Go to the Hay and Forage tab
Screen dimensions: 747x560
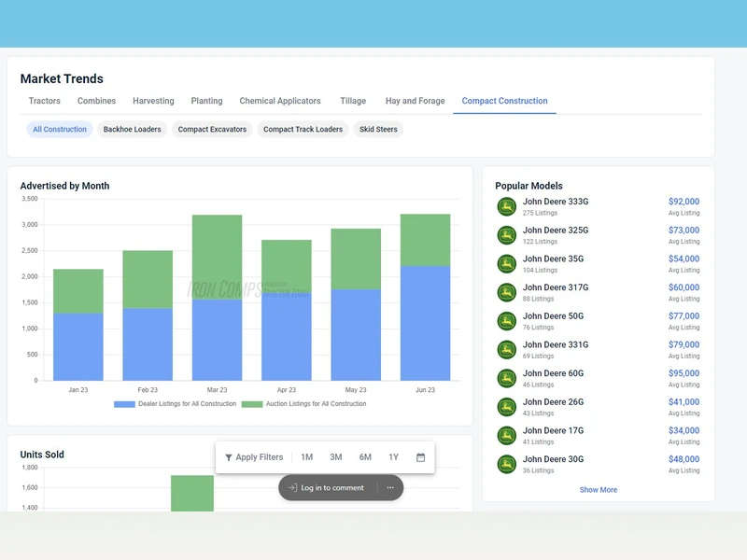click(415, 101)
